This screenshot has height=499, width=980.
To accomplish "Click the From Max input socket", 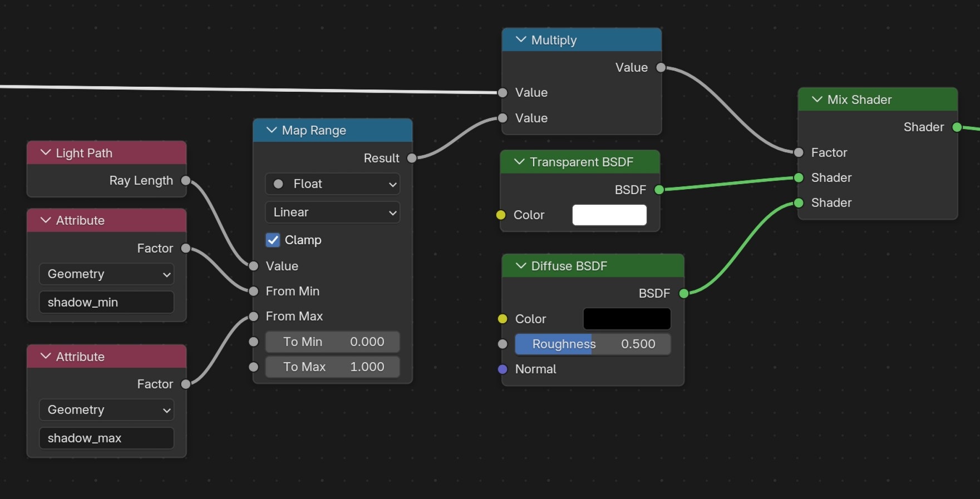I will (253, 316).
